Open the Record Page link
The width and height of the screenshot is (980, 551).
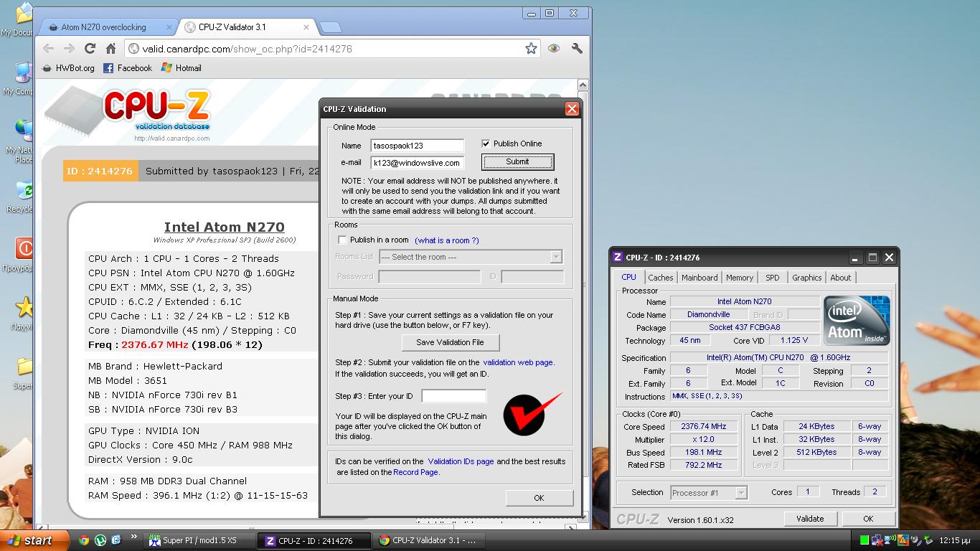[x=416, y=472]
